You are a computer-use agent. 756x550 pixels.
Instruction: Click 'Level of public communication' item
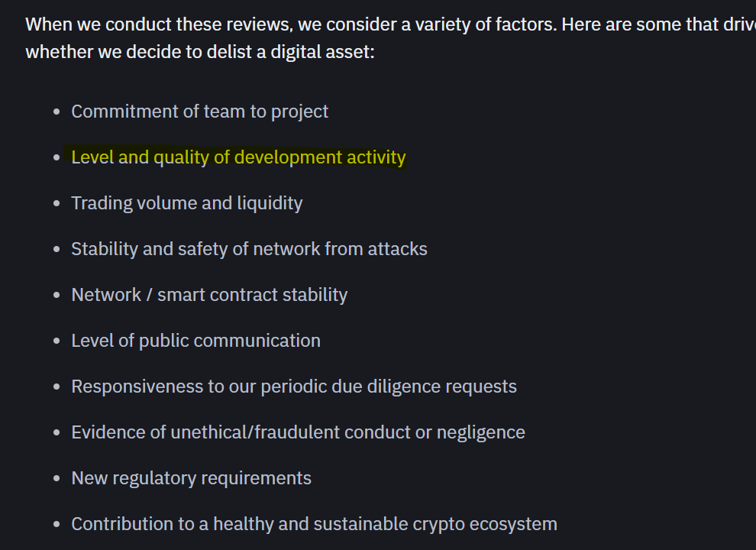point(195,341)
